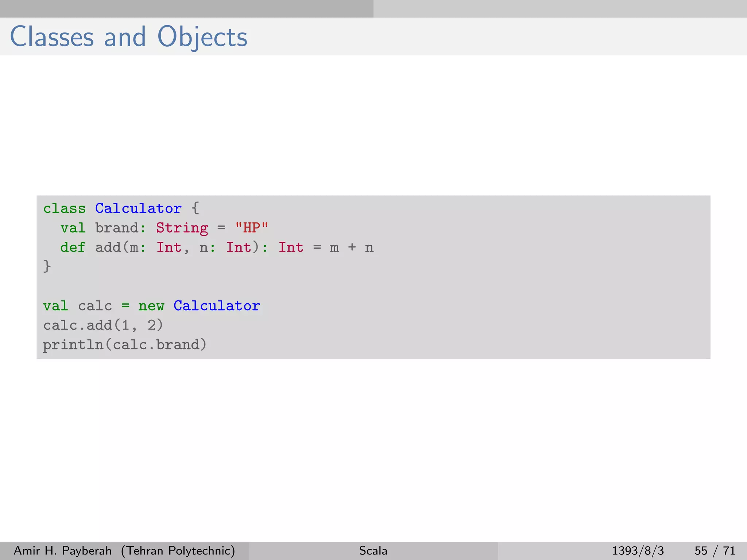The height and width of the screenshot is (560, 747).
Task: Click the line 'val calc = new Calculator'
Action: tap(152, 306)
